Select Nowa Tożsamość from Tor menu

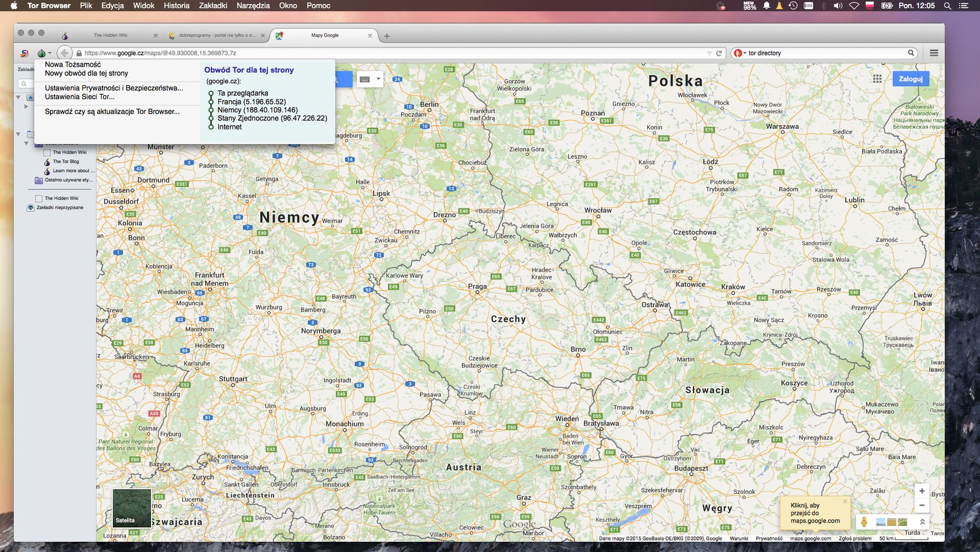pyautogui.click(x=73, y=64)
